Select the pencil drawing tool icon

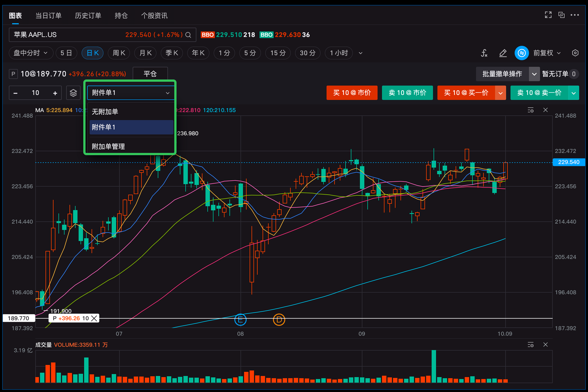[503, 53]
